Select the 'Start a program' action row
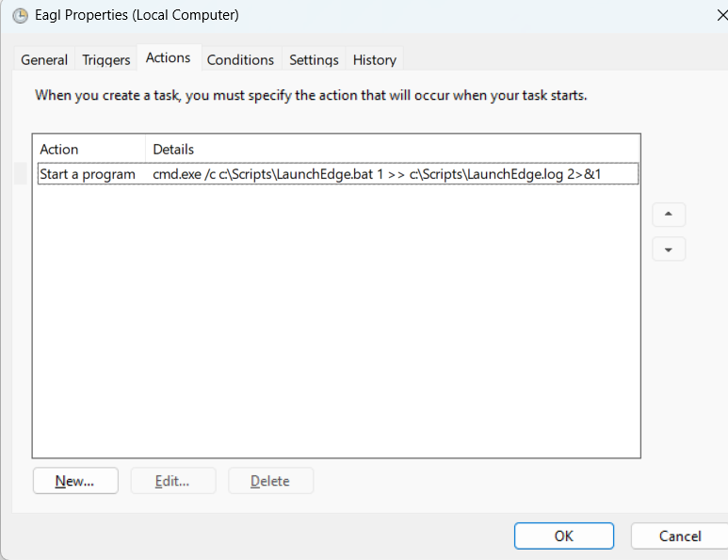 [x=338, y=174]
